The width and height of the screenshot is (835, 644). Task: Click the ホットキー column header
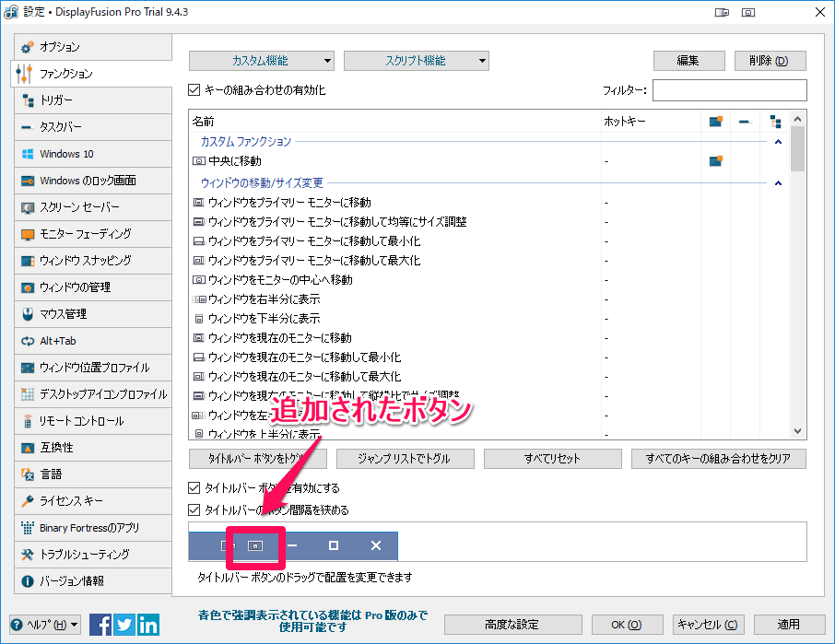click(651, 122)
